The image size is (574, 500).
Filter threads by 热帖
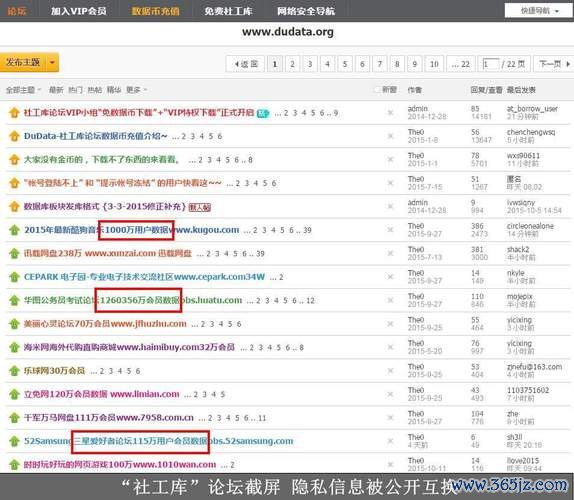pos(95,90)
